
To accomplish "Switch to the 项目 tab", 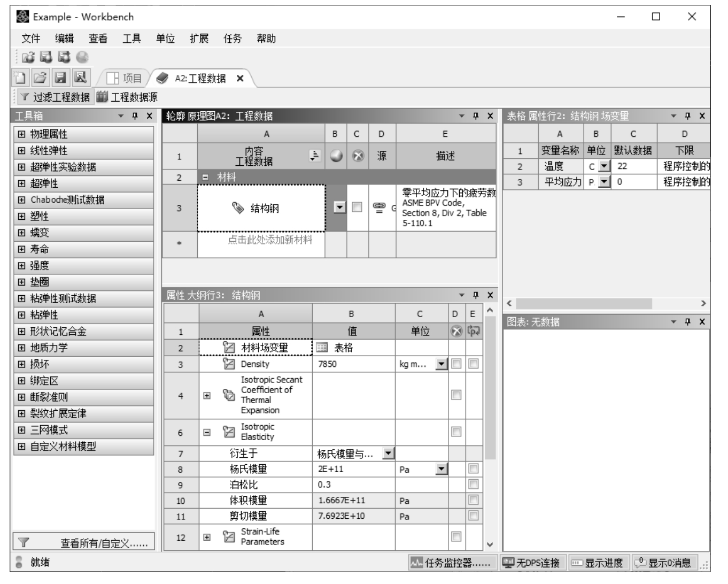I will [125, 78].
